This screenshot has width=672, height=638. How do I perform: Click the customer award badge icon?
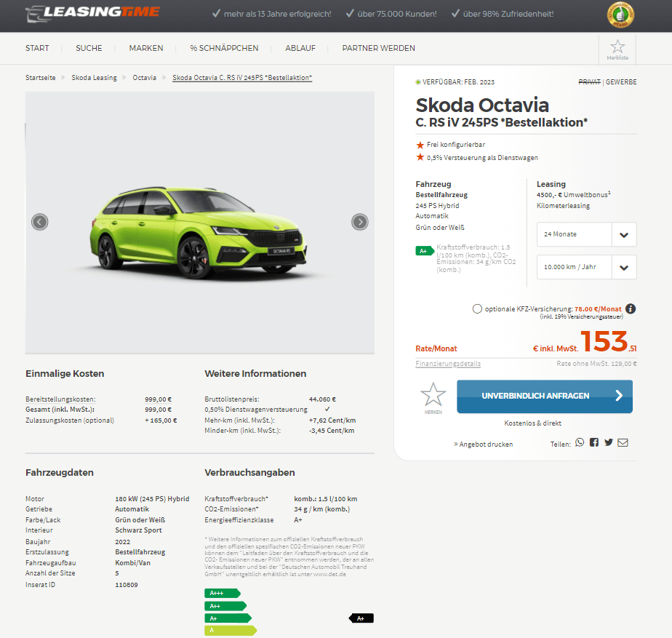click(x=620, y=15)
